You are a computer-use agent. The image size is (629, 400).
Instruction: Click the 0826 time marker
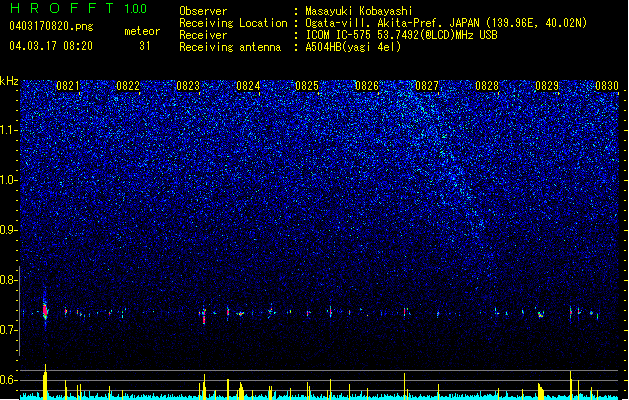tap(367, 86)
